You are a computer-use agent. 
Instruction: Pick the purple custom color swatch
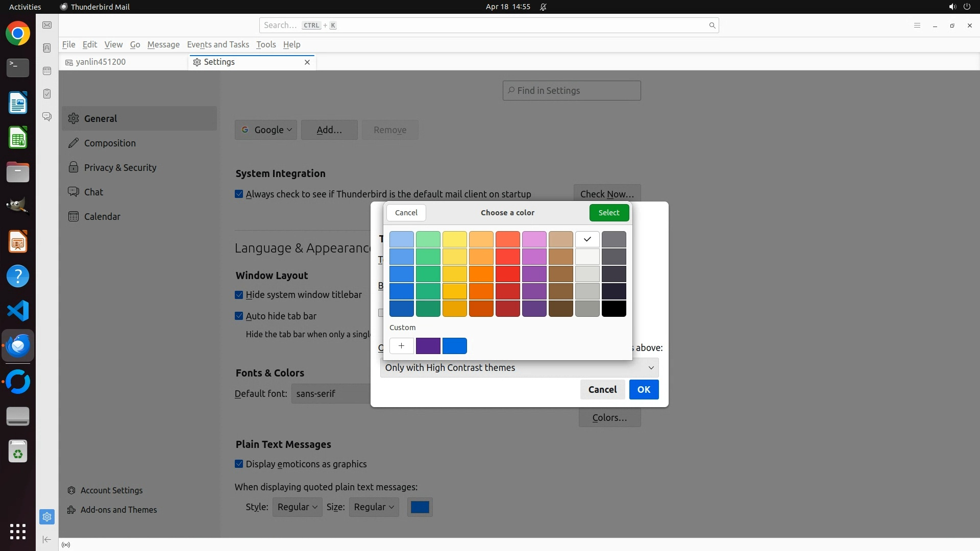428,346
